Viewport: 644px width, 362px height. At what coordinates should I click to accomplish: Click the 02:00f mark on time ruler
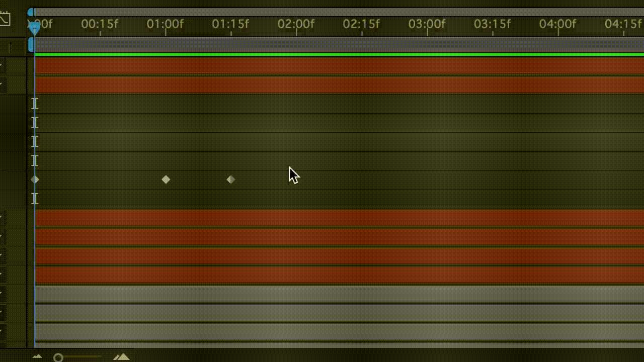296,24
